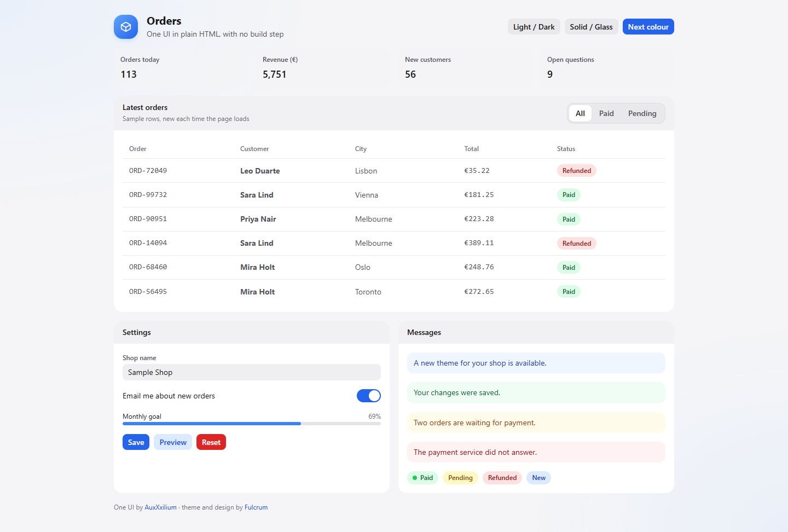788x532 pixels.
Task: Toggle Solid / Glass style
Action: tap(592, 27)
